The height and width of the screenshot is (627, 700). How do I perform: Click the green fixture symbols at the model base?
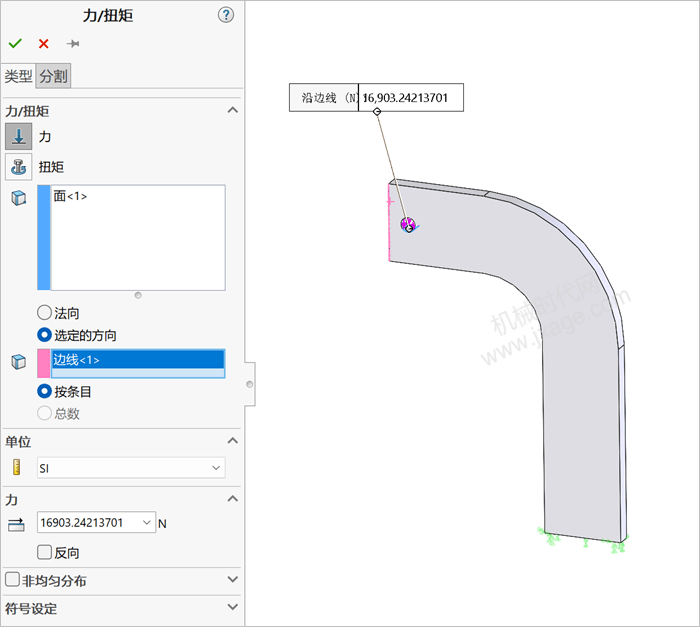pos(583,539)
